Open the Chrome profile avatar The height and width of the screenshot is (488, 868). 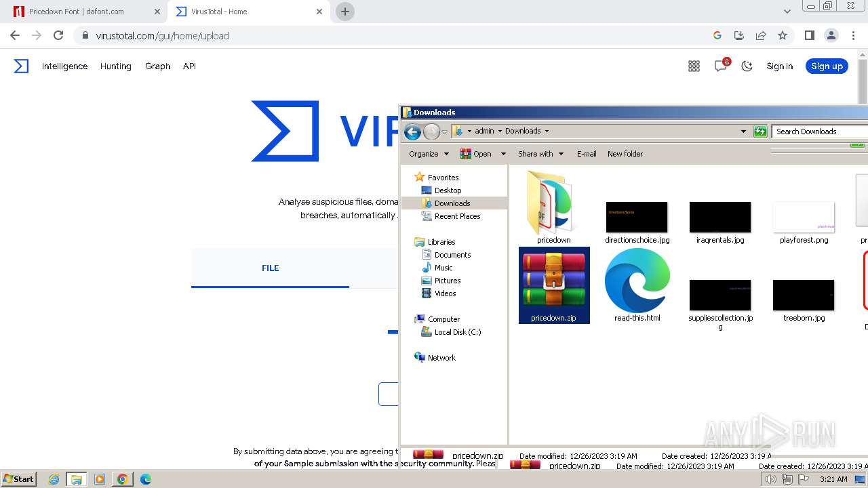[x=831, y=35]
